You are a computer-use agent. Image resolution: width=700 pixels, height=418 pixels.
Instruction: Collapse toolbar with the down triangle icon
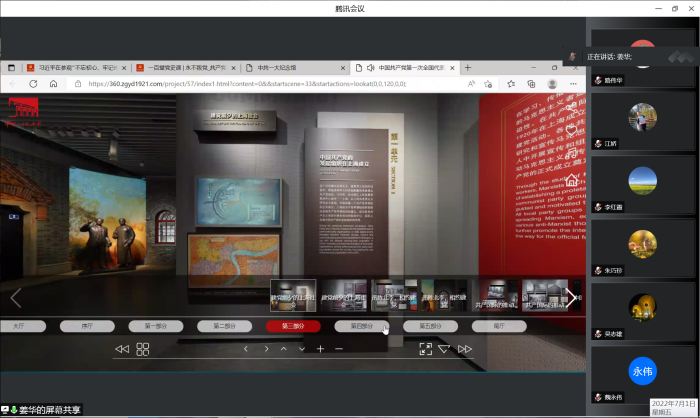click(x=444, y=349)
